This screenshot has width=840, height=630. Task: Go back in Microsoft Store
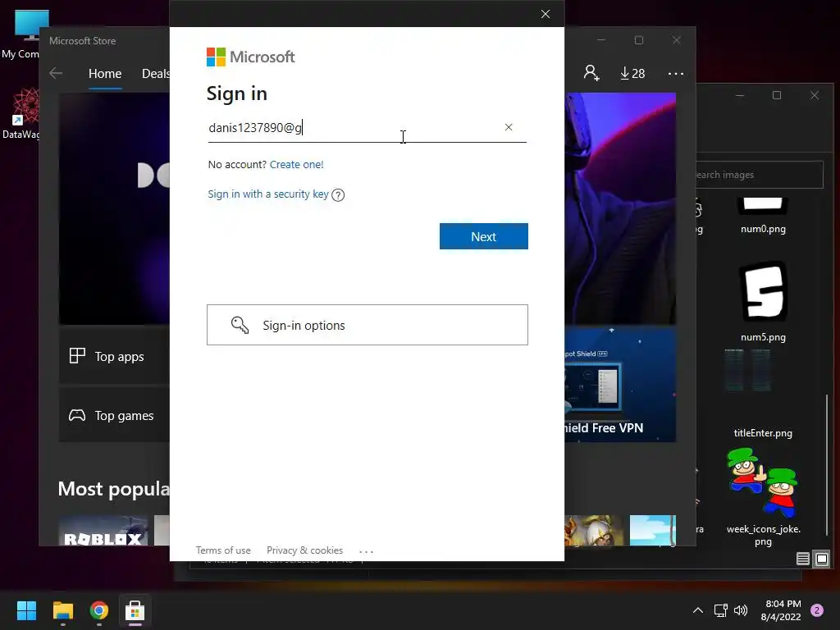pos(56,73)
